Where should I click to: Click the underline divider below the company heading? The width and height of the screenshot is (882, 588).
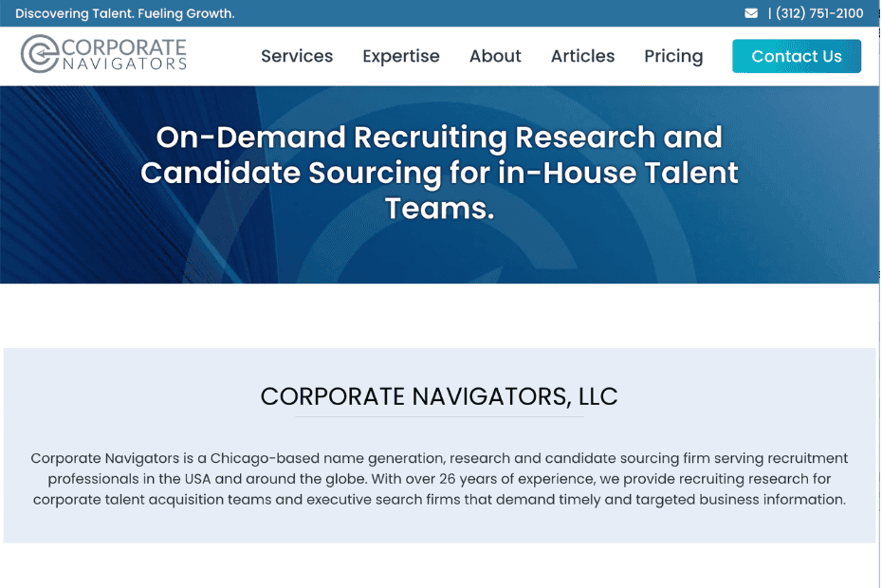(x=439, y=413)
